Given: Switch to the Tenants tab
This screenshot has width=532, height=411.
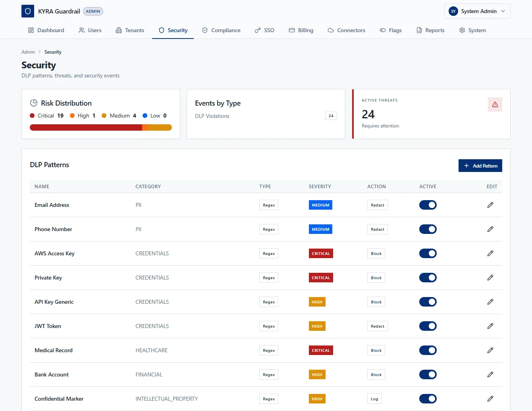Looking at the screenshot, I should pos(130,30).
